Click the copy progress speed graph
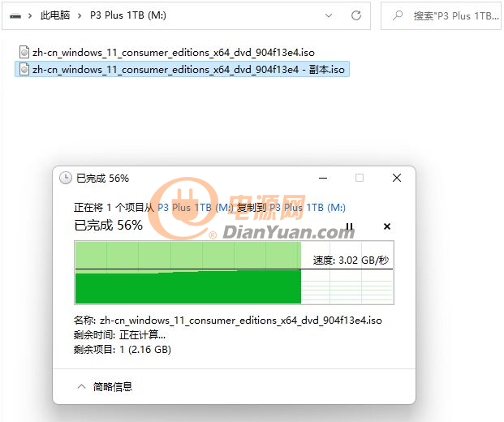Viewport: 504px width, 422px height. [234, 273]
